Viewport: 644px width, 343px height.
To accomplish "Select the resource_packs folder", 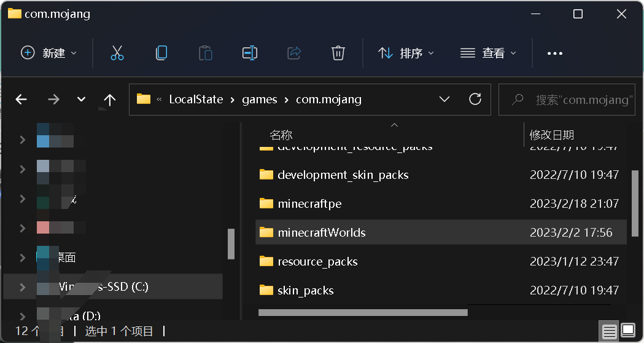I will pyautogui.click(x=441, y=261).
